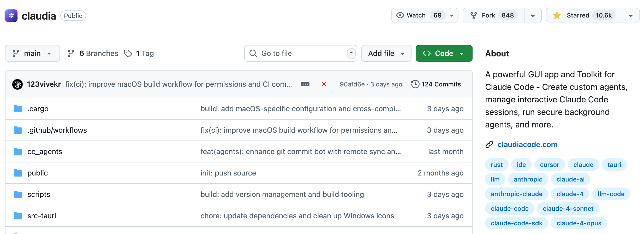Open the scripts folder name

tap(39, 194)
